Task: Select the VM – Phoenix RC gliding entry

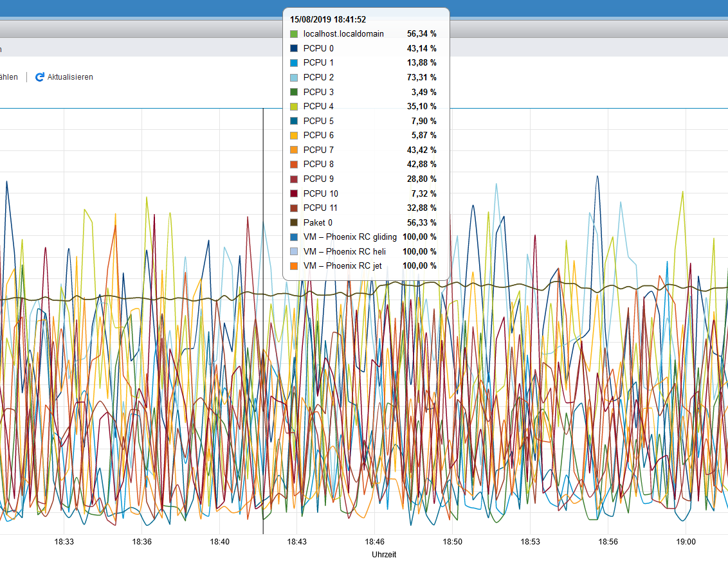Action: click(350, 237)
